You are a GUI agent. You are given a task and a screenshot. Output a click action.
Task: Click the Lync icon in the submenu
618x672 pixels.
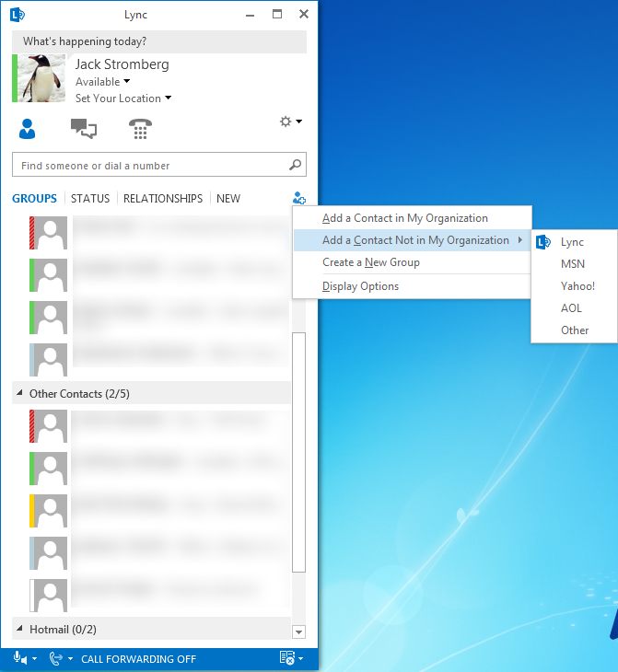[543, 242]
